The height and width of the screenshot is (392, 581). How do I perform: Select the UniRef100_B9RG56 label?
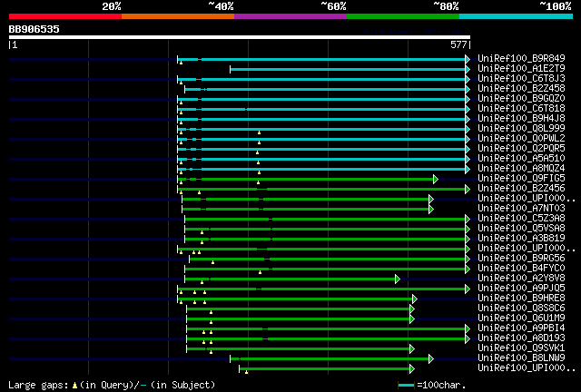click(521, 259)
